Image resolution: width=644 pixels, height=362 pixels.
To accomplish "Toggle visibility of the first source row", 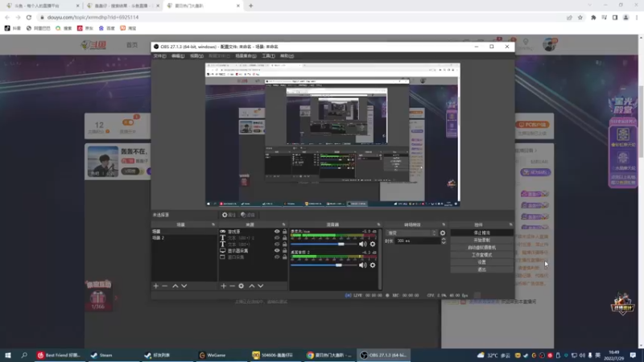I will point(277,232).
